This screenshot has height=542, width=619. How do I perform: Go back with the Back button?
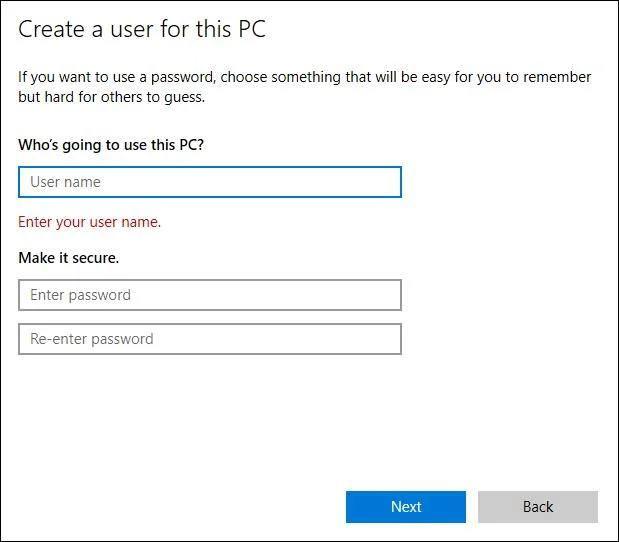click(538, 507)
